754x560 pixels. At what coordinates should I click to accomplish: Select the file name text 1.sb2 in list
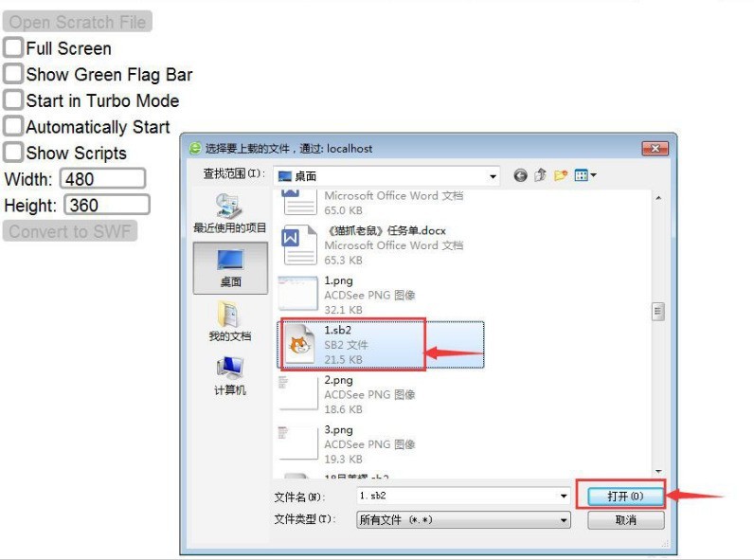[x=337, y=330]
